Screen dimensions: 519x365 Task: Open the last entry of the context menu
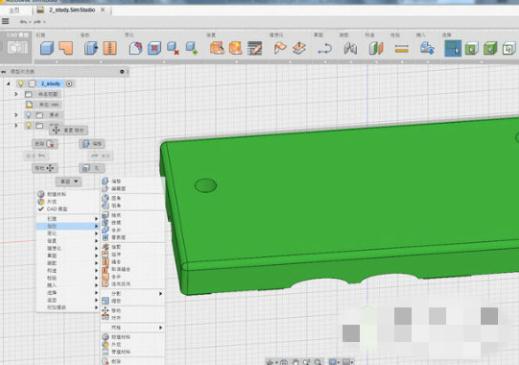pyautogui.click(x=67, y=307)
